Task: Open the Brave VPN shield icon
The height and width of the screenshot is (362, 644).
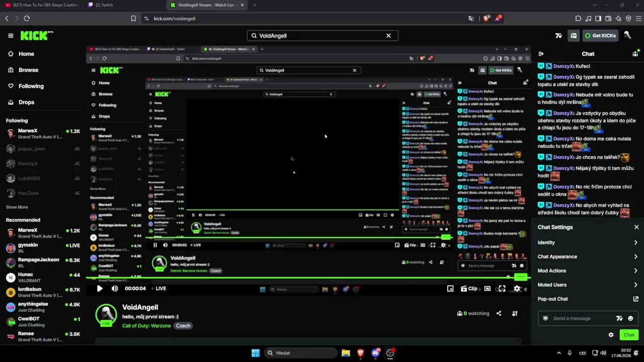Action: (x=628, y=19)
